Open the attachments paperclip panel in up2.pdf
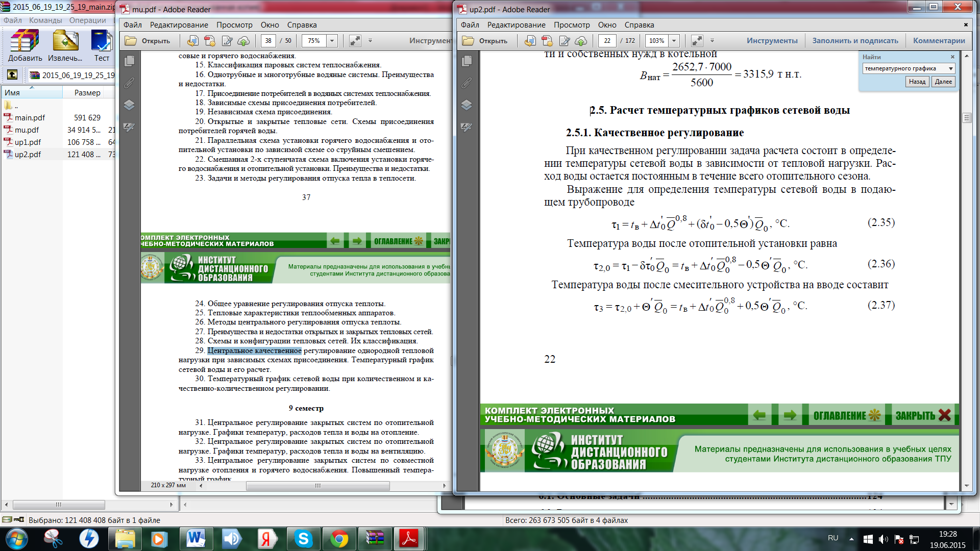Screen dimensions: 980x551 tap(467, 83)
